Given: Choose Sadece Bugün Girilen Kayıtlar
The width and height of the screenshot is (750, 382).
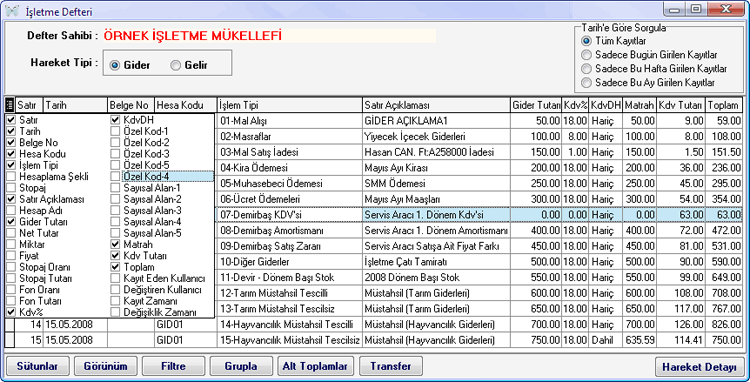Looking at the screenshot, I should [586, 55].
